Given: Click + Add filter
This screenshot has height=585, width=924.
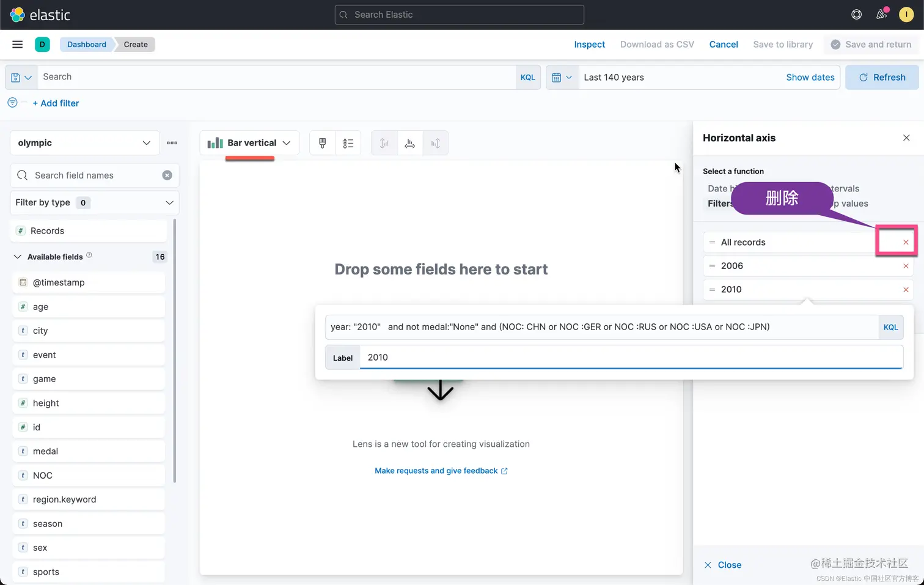Looking at the screenshot, I should pyautogui.click(x=56, y=103).
